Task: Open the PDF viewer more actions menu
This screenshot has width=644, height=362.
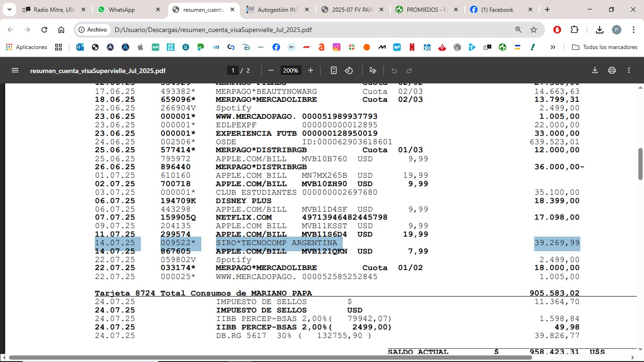Action: pyautogui.click(x=629, y=70)
